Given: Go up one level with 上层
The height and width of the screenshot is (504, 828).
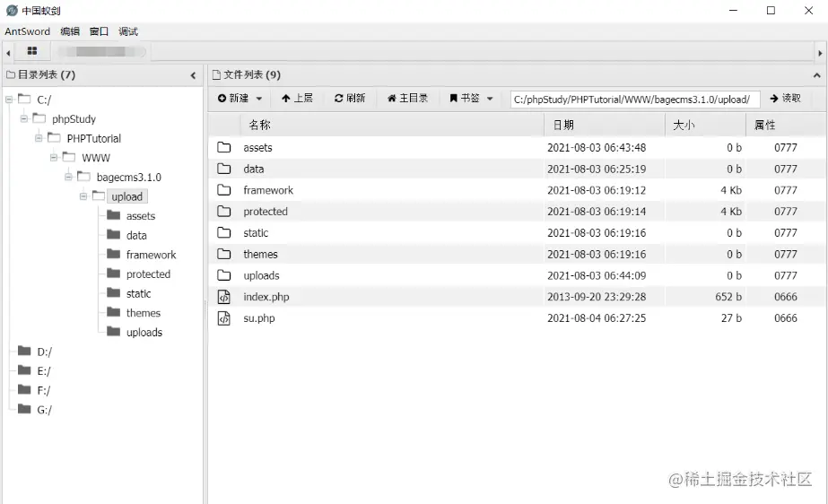Looking at the screenshot, I should (x=297, y=98).
